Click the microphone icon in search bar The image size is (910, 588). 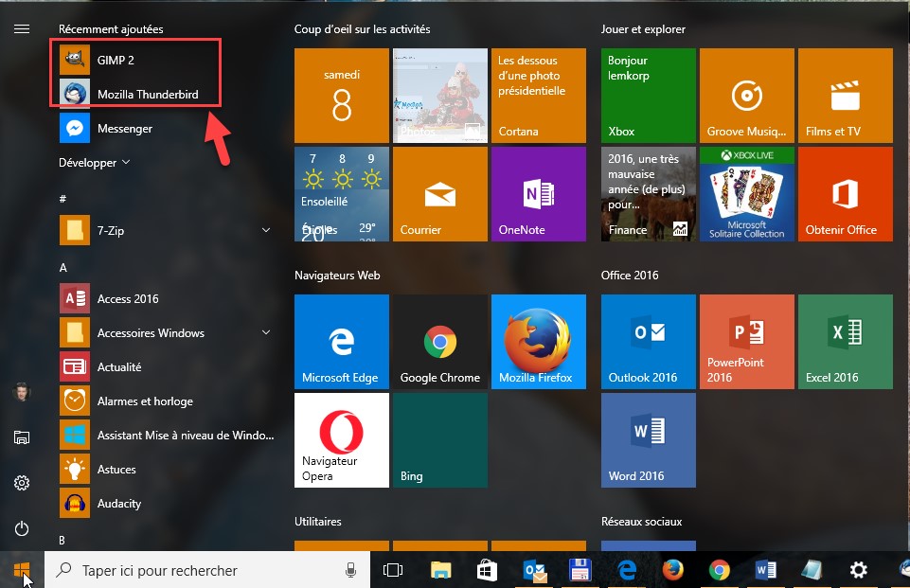[x=350, y=570]
